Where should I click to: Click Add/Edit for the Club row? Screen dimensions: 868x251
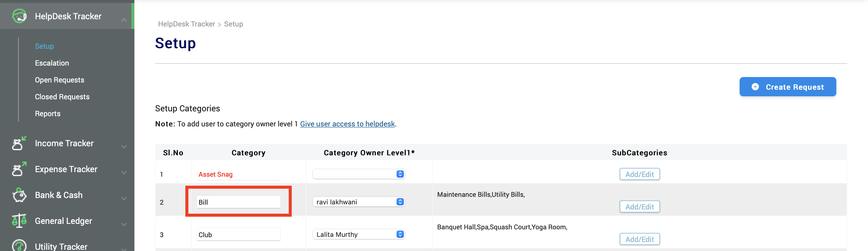pos(639,239)
